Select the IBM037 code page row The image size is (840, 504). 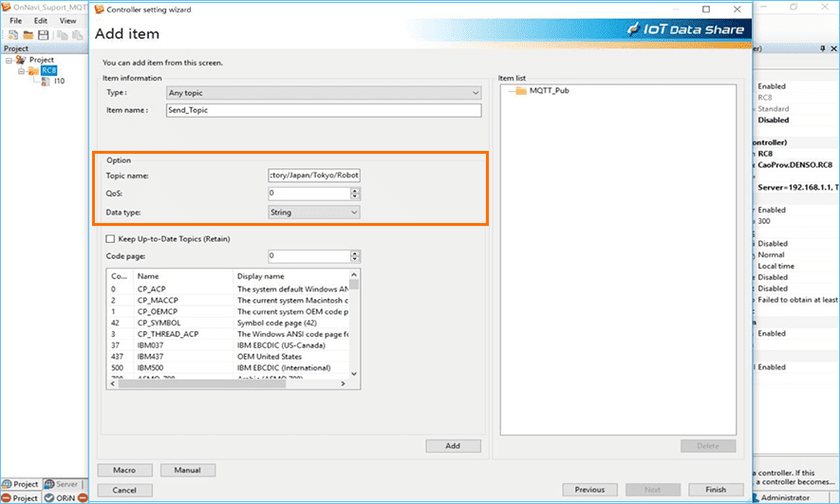click(x=228, y=345)
